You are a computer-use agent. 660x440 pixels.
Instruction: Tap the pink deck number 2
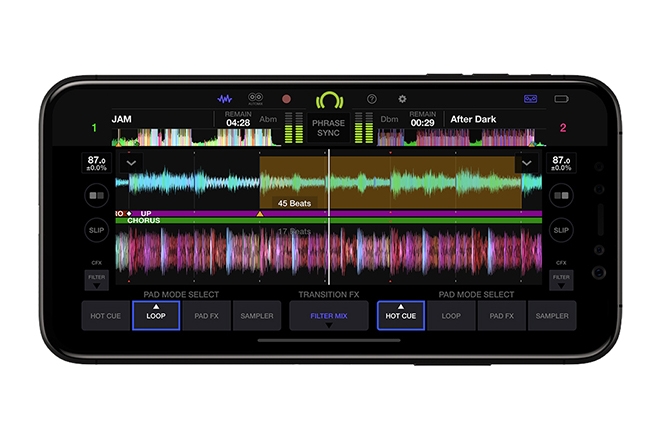[563, 128]
